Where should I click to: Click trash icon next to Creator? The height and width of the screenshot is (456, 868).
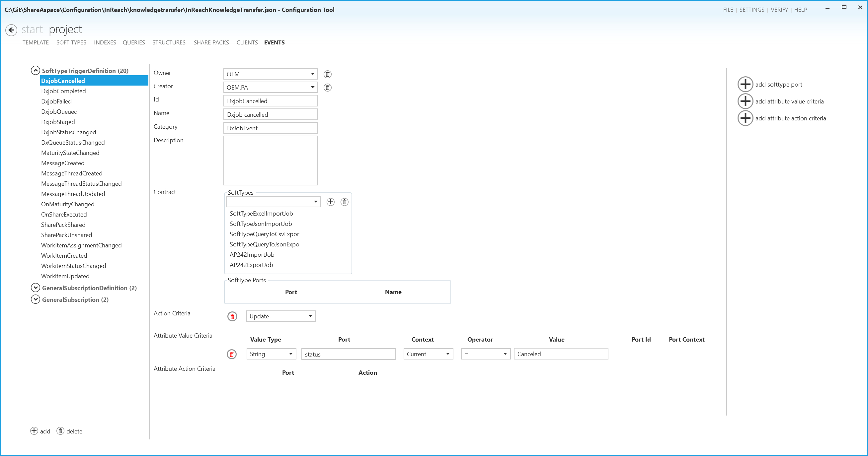click(x=327, y=88)
